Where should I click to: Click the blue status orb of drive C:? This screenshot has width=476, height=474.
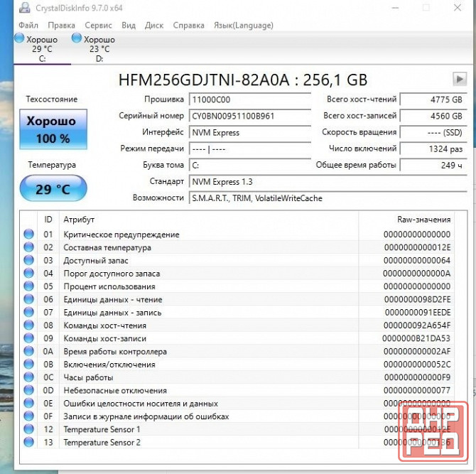(19, 38)
